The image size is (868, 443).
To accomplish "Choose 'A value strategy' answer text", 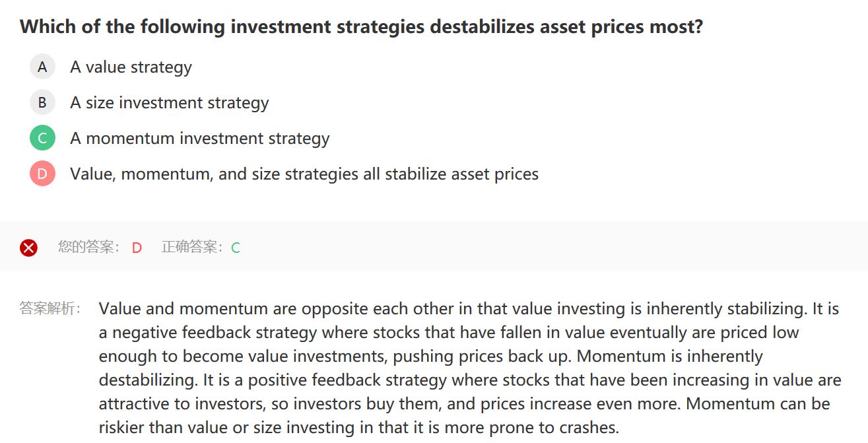I will click(131, 67).
